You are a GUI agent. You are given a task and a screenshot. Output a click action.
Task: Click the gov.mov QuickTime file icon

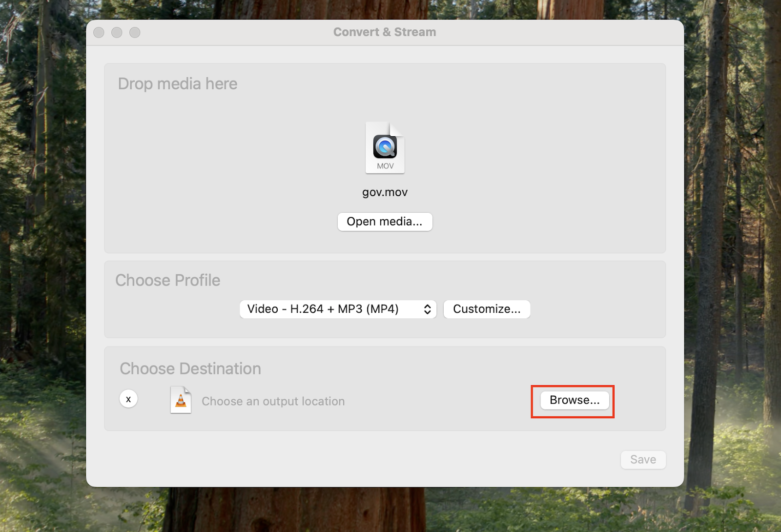385,147
